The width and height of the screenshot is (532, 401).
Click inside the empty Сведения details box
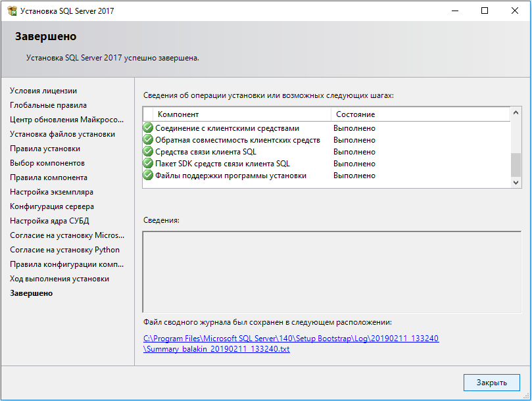332,271
